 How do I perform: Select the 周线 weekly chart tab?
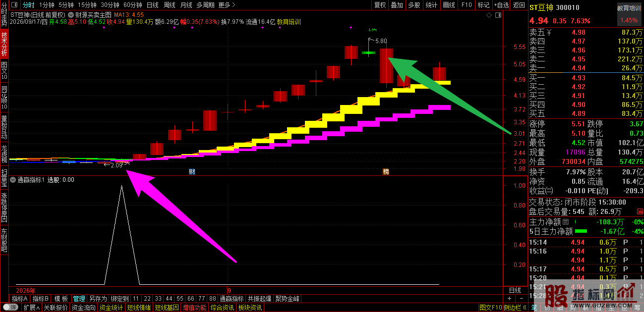170,5
